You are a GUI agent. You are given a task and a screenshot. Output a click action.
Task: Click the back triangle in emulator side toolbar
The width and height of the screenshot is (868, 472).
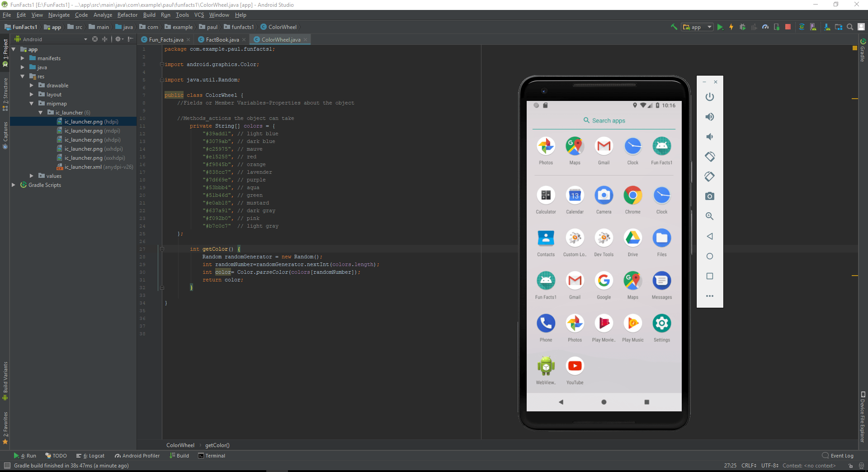point(710,236)
